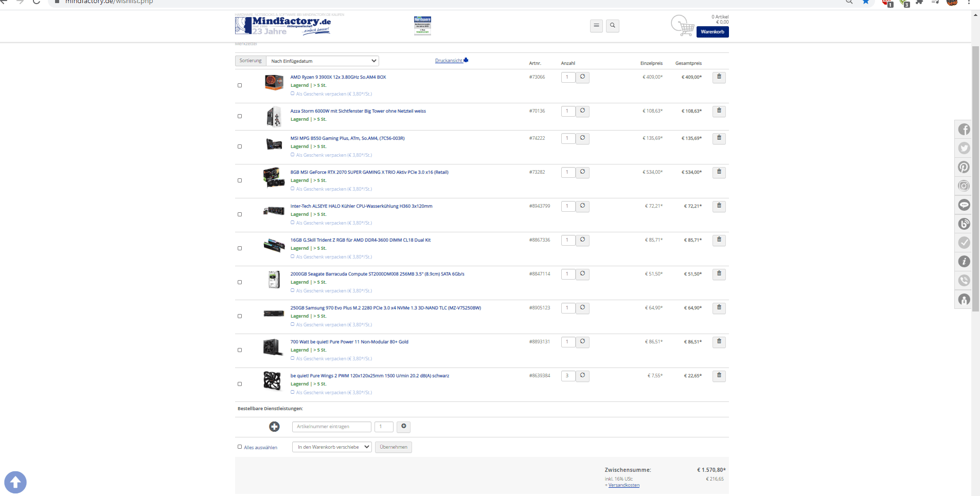The image size is (980, 496).
Task: Remove Seagate Barracuda drive from list
Action: (x=719, y=274)
